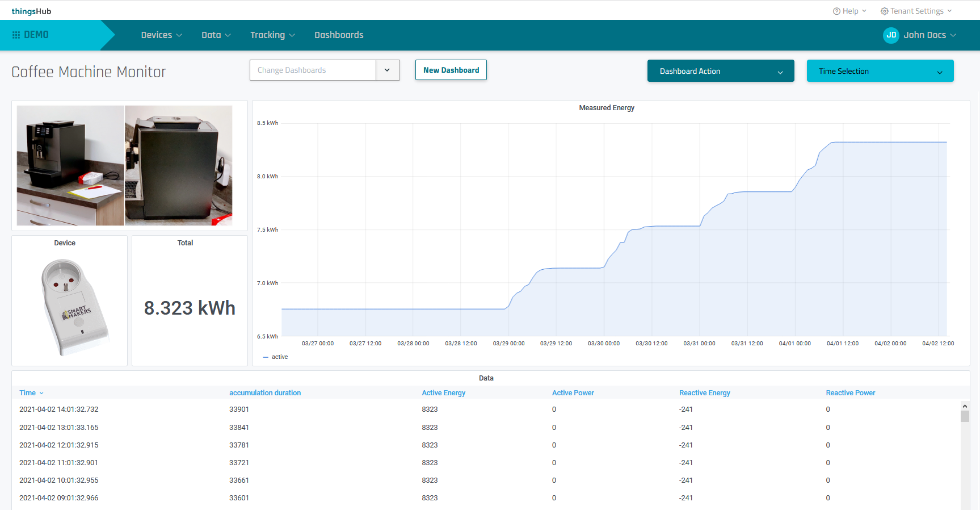The width and height of the screenshot is (980, 510).
Task: Click the New Dashboard button
Action: pyautogui.click(x=451, y=70)
